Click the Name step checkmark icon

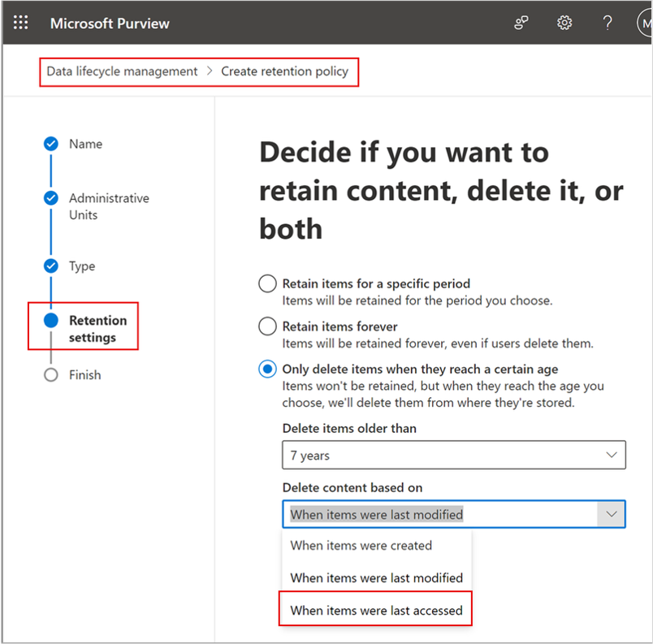coord(51,144)
